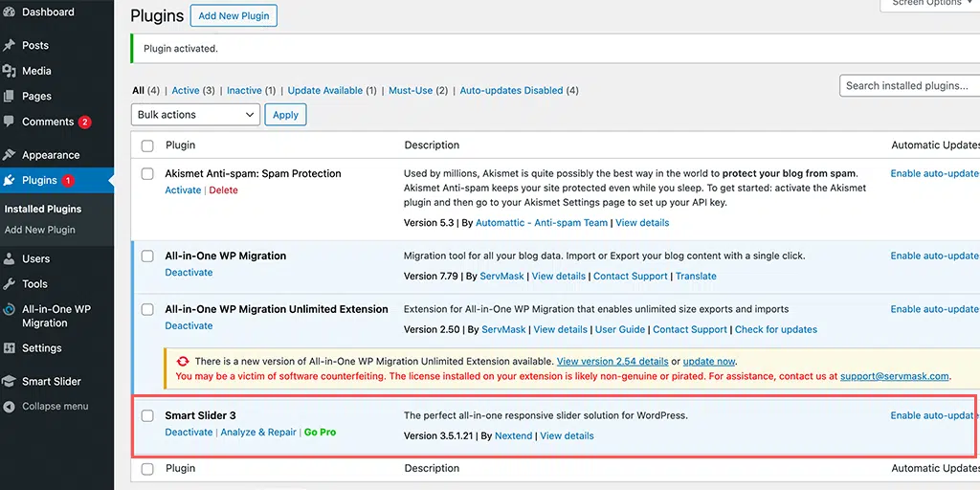Click the Posts pushpin icon
Screen dimensions: 980x490
point(8,46)
